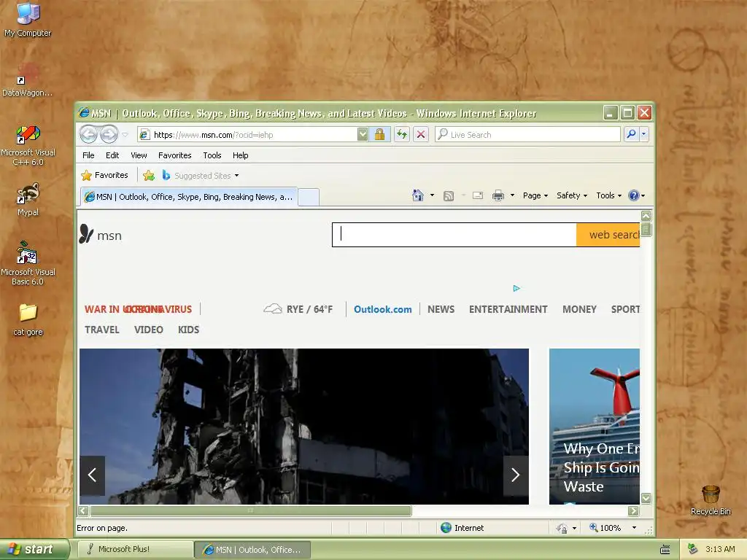Click the address bar URL field

tap(248, 135)
